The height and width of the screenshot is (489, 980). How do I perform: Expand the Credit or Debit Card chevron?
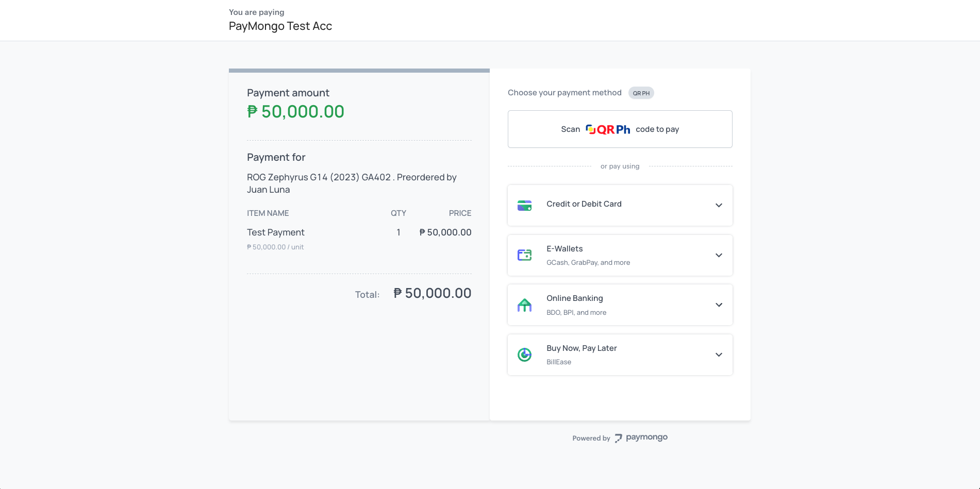[x=719, y=205]
